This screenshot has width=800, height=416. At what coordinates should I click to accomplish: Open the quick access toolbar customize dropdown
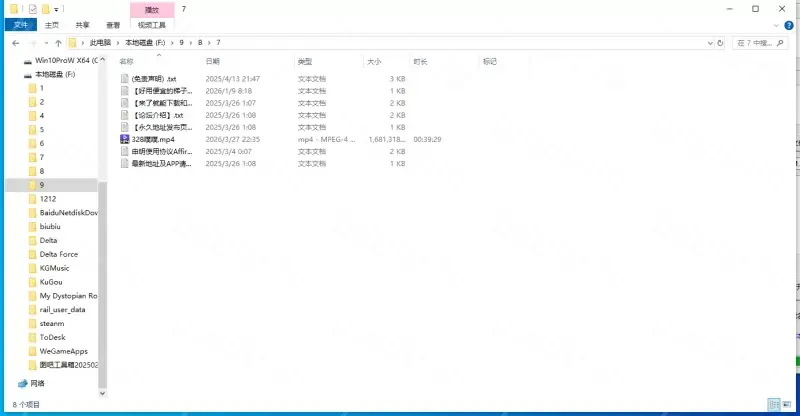58,8
